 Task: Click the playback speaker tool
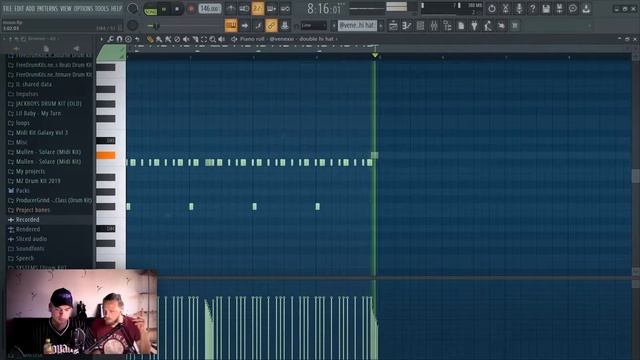(222, 39)
